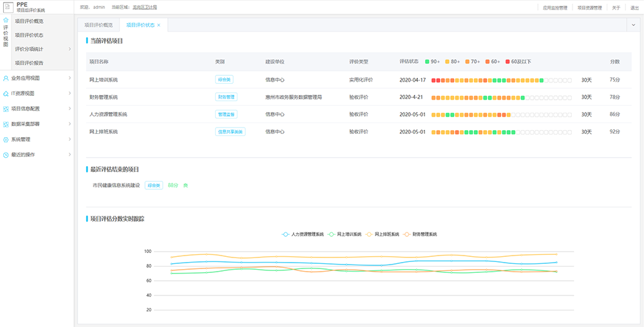Expand 业务应用视图 menu chevron
The width and height of the screenshot is (644, 327).
click(x=70, y=77)
